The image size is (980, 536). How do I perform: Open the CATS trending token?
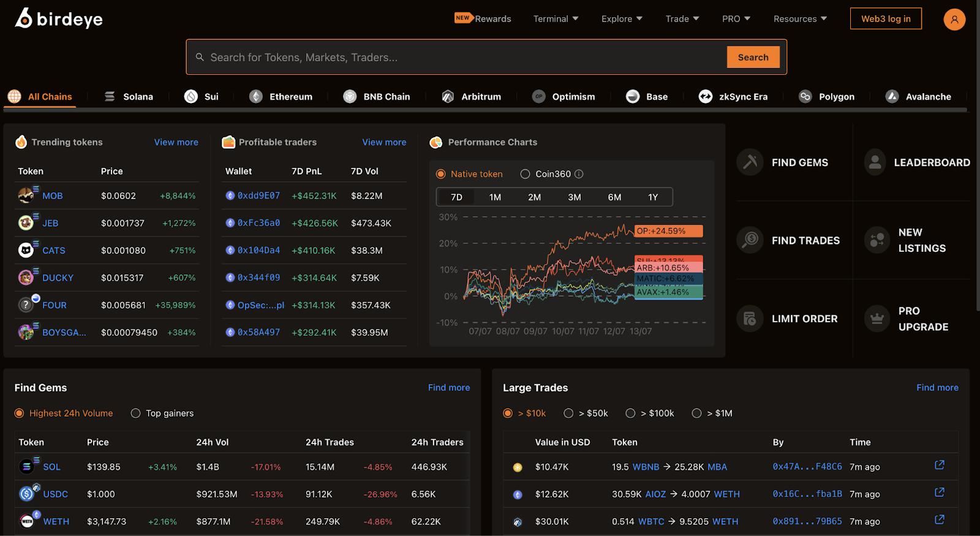coord(53,251)
